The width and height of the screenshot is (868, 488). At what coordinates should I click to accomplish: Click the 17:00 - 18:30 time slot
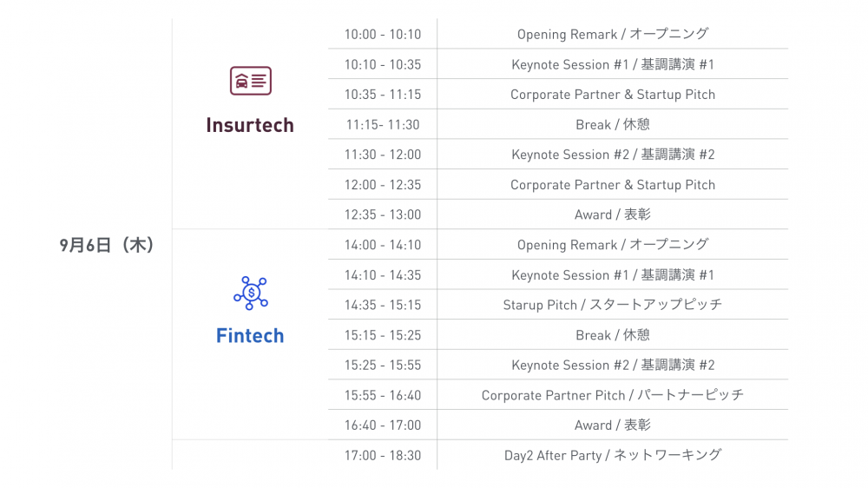pyautogui.click(x=383, y=455)
